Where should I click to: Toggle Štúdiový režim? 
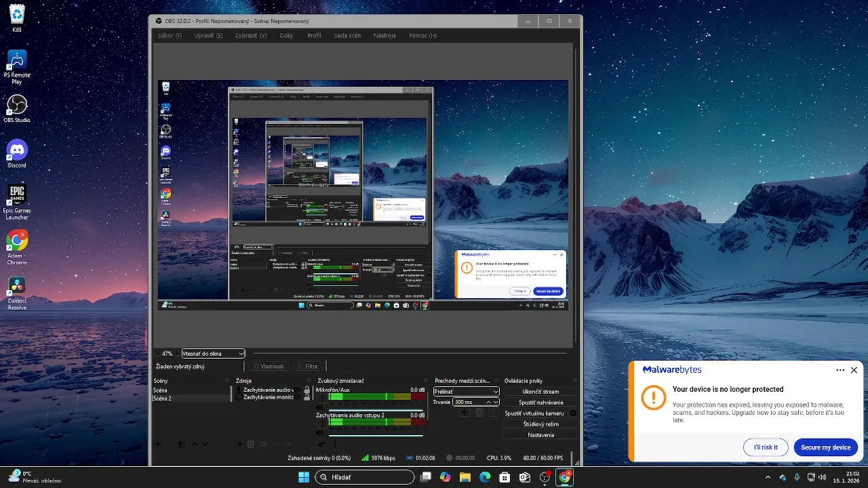point(540,424)
